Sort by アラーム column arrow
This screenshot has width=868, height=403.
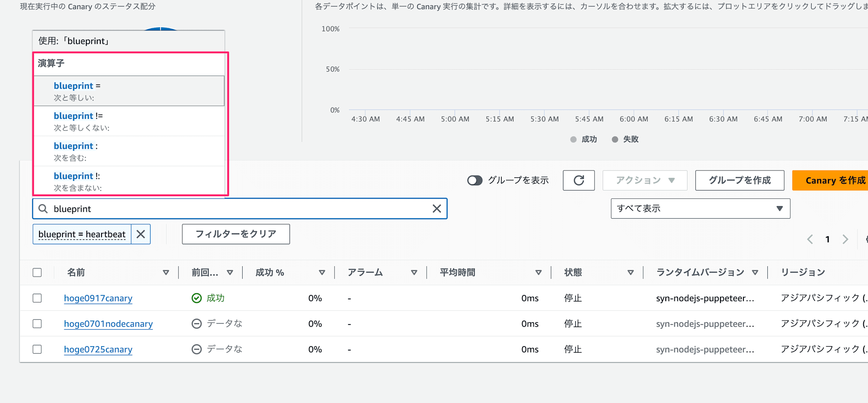pyautogui.click(x=414, y=272)
